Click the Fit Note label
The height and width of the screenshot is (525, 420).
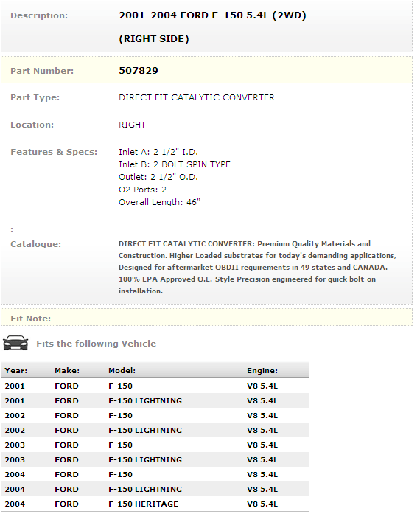coord(31,319)
